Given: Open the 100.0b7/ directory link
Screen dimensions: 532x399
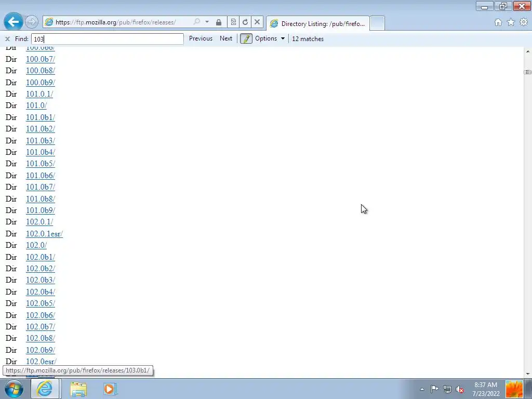Looking at the screenshot, I should (41, 59).
